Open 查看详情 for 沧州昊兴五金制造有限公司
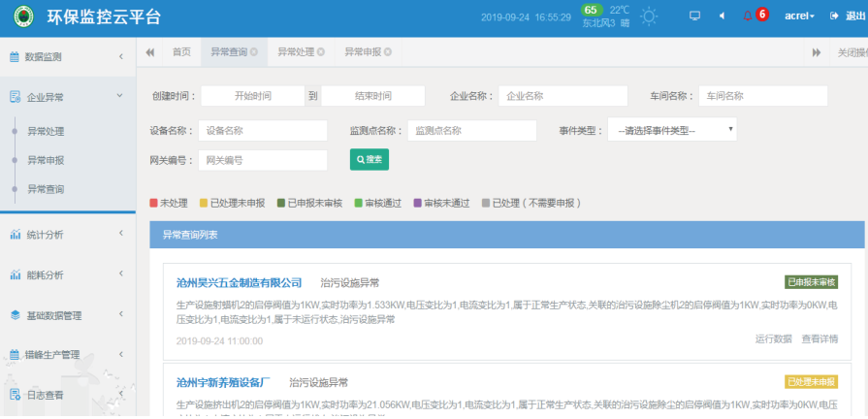This screenshot has width=868, height=419. tap(820, 338)
